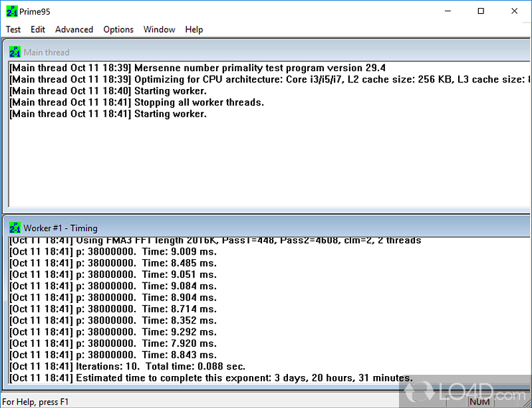The width and height of the screenshot is (532, 408).
Task: Click the 'For Help, press F1' status text
Action: click(36, 402)
